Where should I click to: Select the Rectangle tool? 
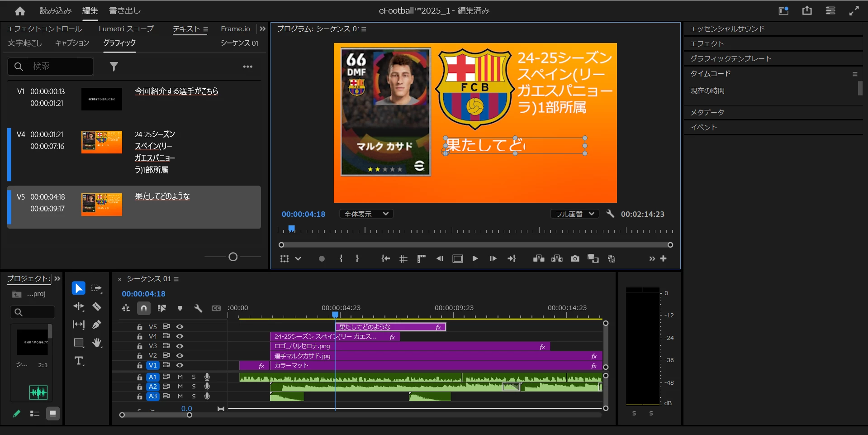point(79,343)
